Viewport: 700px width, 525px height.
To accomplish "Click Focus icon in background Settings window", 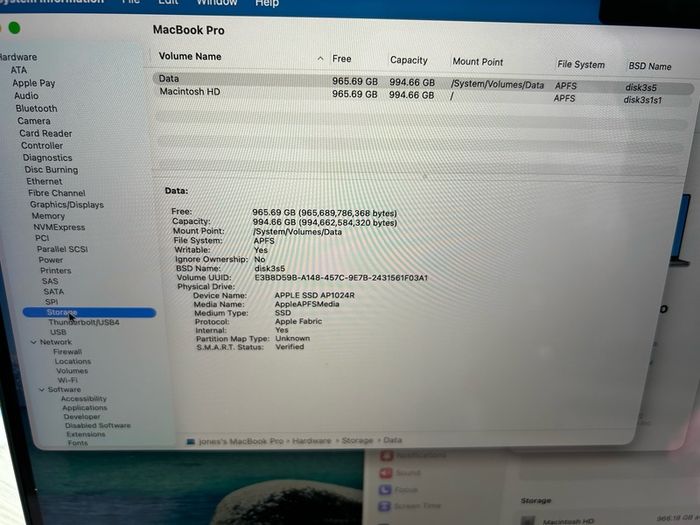I will point(385,490).
